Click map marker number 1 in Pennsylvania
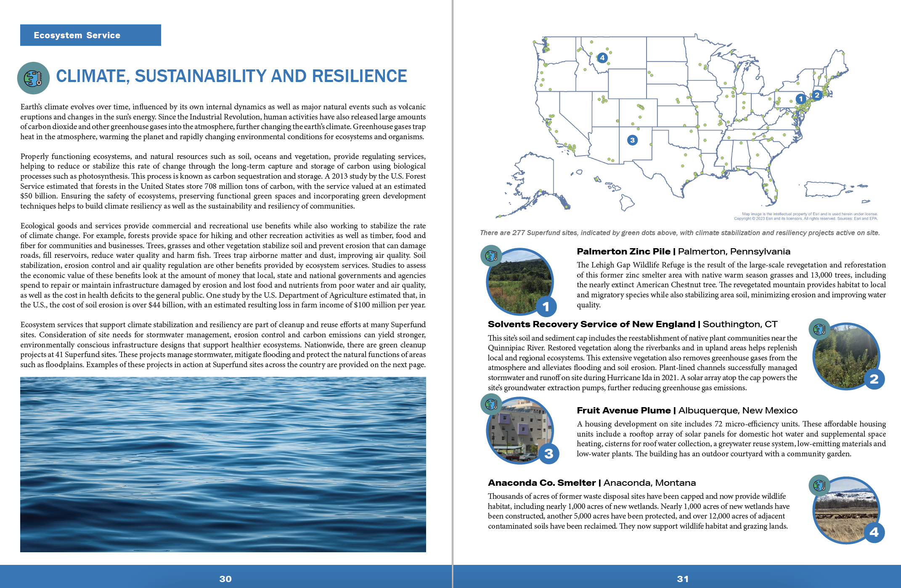The image size is (901, 588). (x=800, y=99)
